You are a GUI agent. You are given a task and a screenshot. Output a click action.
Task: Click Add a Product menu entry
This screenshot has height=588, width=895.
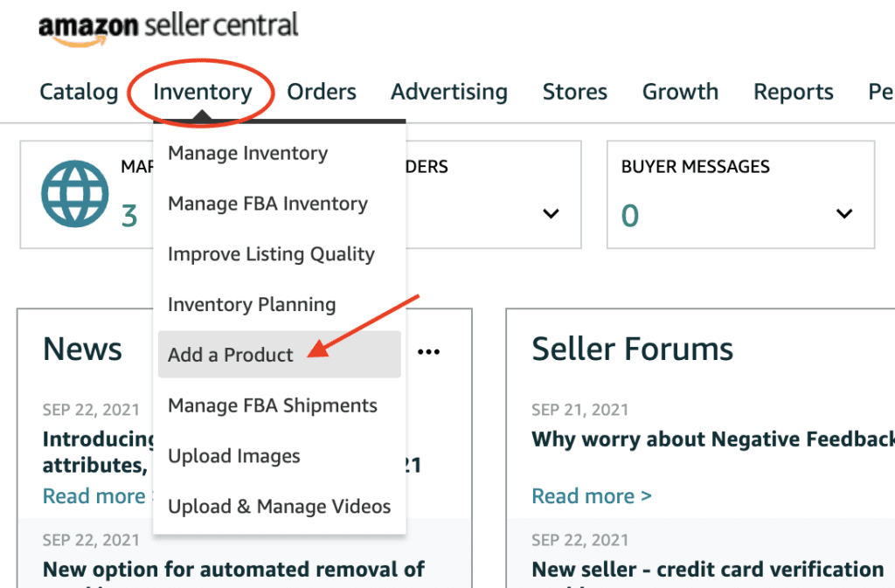click(x=230, y=355)
